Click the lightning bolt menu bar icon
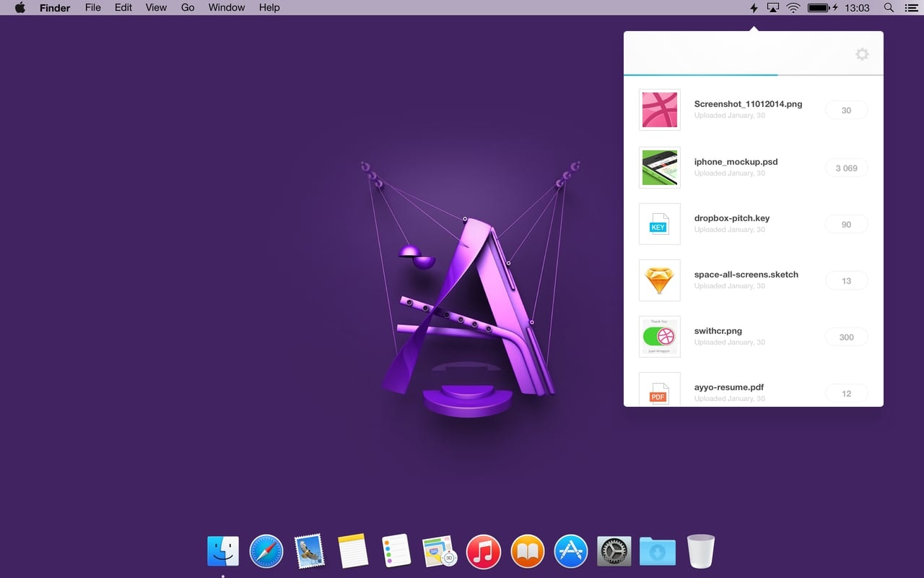924x578 pixels. 754,8
